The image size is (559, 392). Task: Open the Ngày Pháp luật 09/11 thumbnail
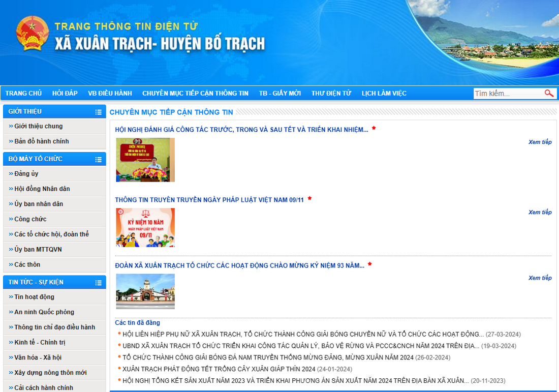145,227
